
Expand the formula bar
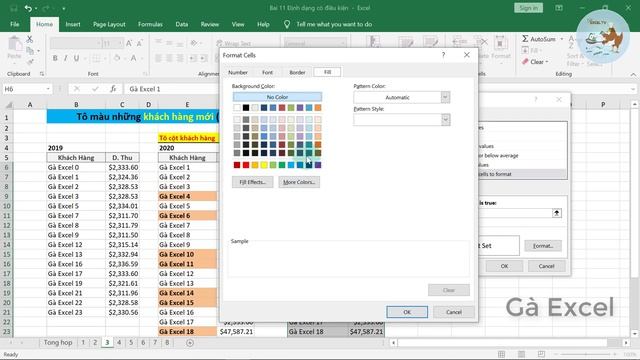coord(633,89)
